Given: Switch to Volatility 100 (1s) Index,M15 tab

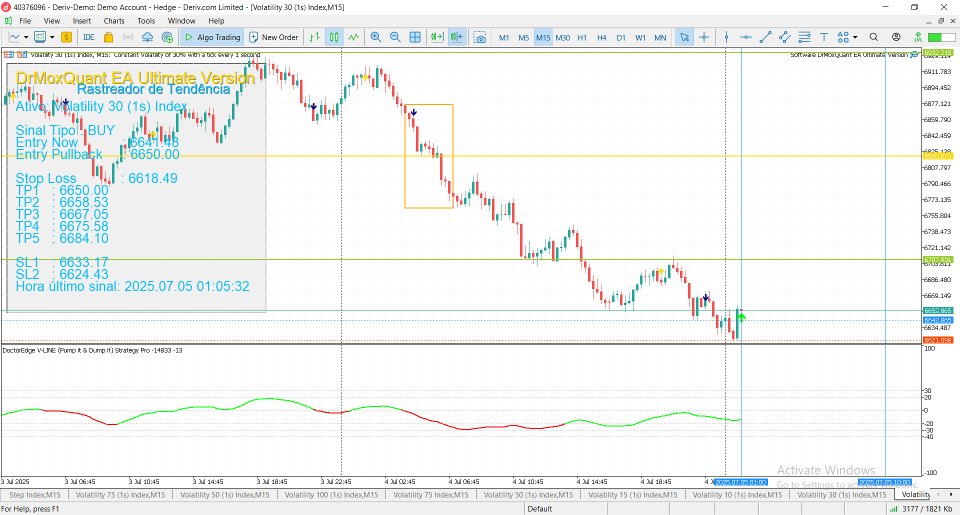Looking at the screenshot, I should point(331,495).
